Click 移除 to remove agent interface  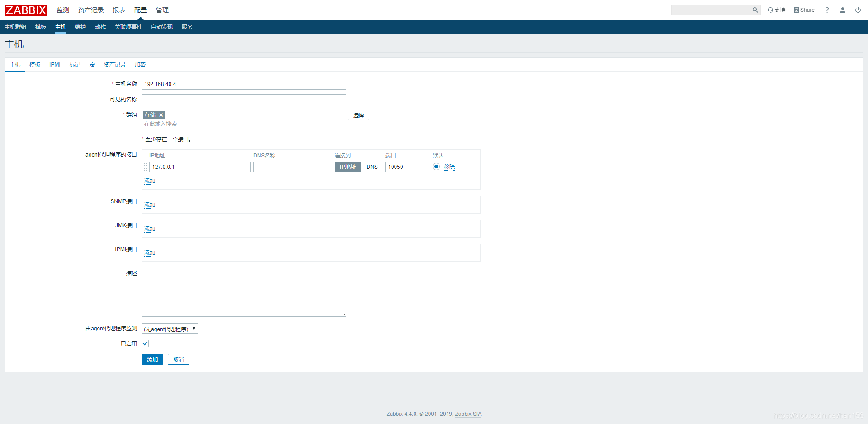point(449,167)
